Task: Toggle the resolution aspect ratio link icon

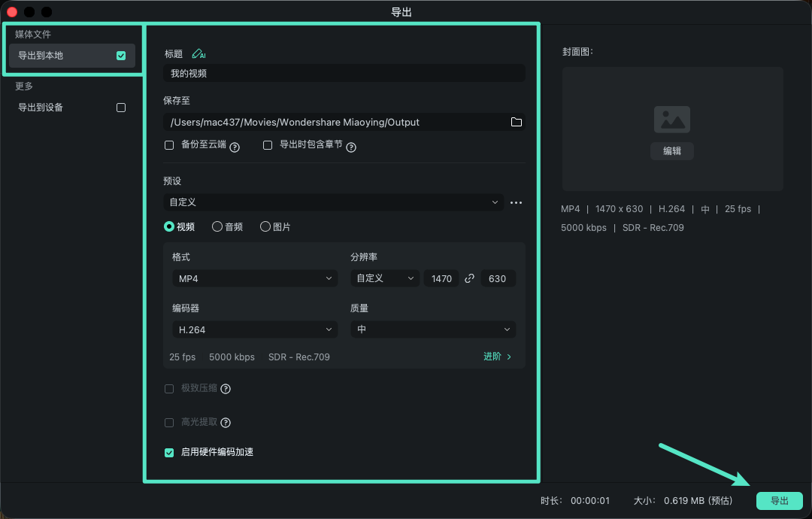Action: [x=470, y=278]
